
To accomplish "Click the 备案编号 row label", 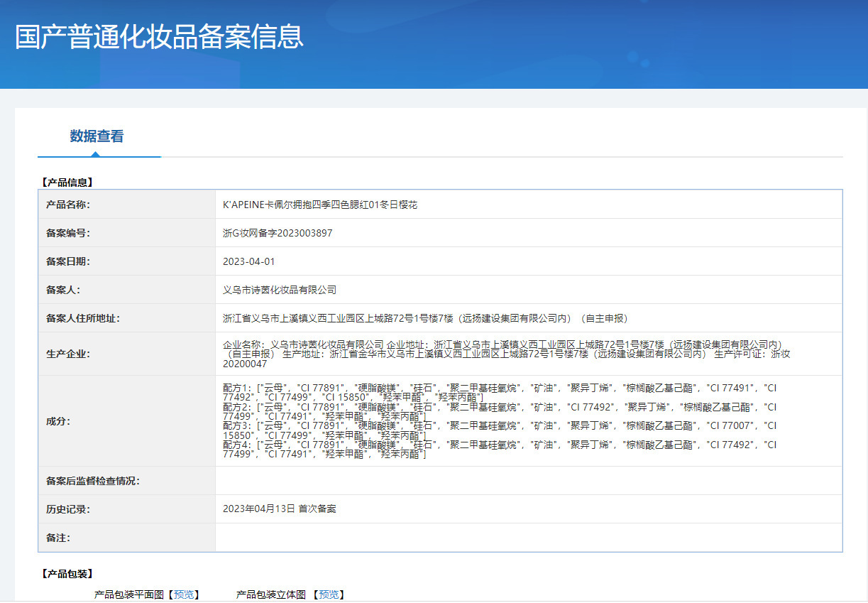I will [x=68, y=233].
